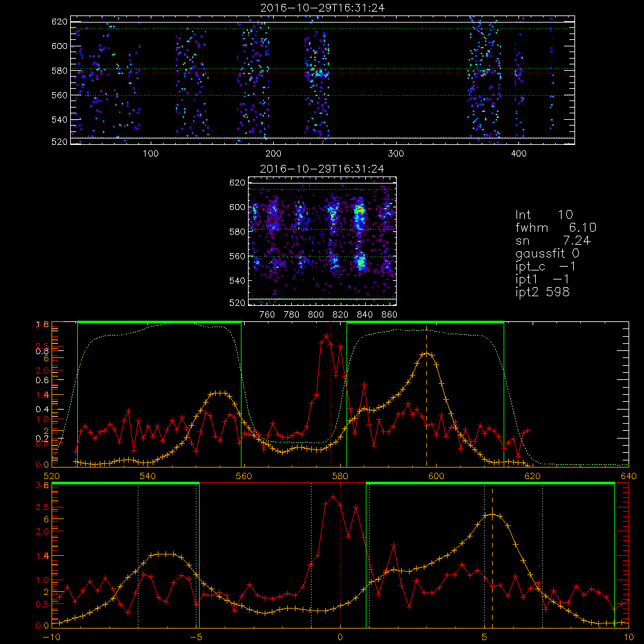Click y-axis label 540 on top spectrogram
644x644 pixels.
[59, 120]
